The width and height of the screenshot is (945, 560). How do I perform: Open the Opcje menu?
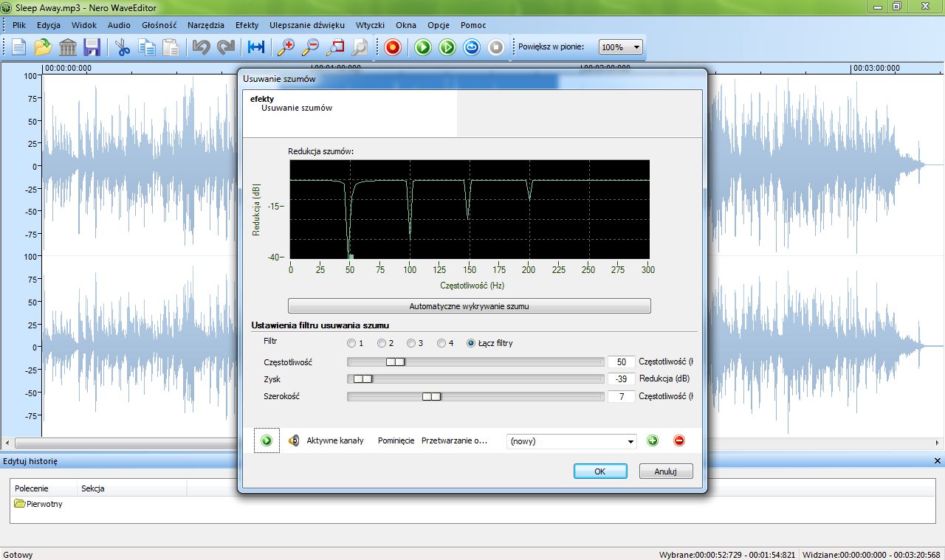pos(439,25)
